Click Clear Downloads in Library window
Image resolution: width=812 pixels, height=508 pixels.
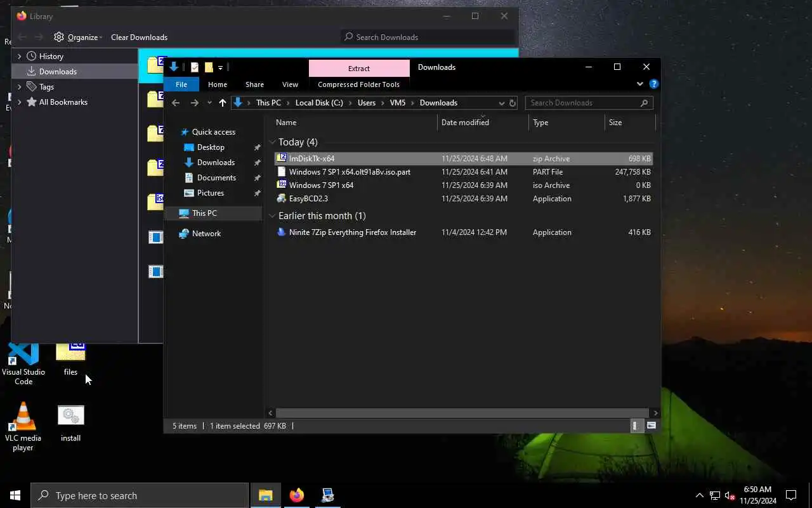tap(139, 37)
